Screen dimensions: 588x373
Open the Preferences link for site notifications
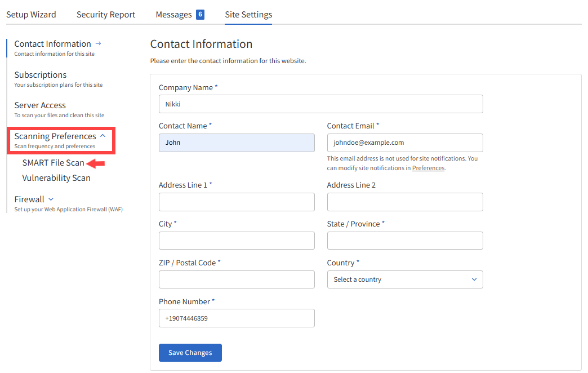(x=428, y=167)
